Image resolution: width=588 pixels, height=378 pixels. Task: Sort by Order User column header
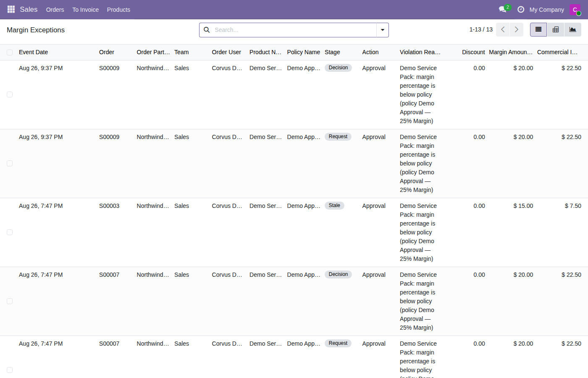[x=226, y=52]
